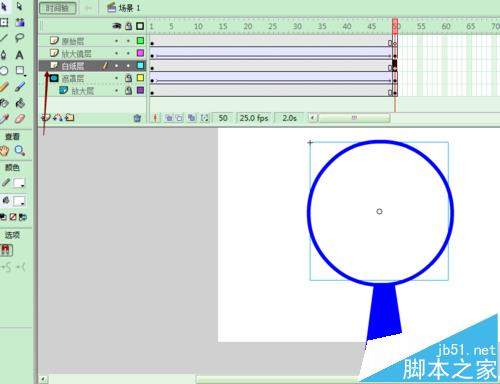Add a motion guide layer
Screen dimensions: 500x384
click(57, 117)
